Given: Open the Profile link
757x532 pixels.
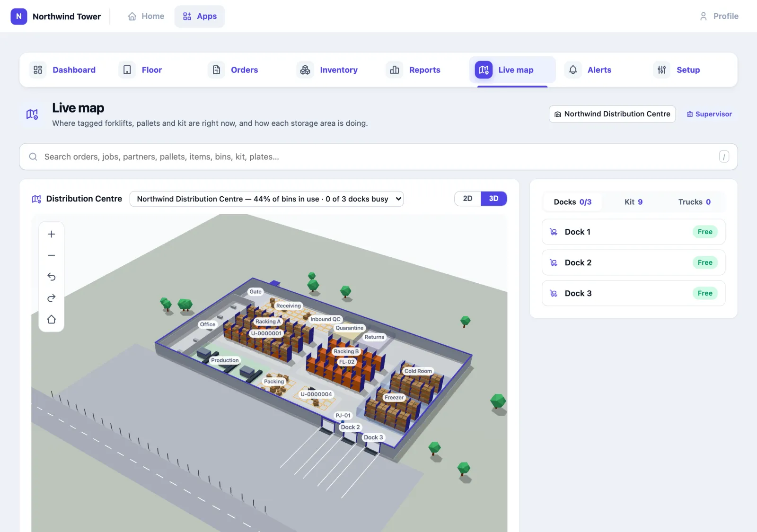Looking at the screenshot, I should tap(719, 16).
